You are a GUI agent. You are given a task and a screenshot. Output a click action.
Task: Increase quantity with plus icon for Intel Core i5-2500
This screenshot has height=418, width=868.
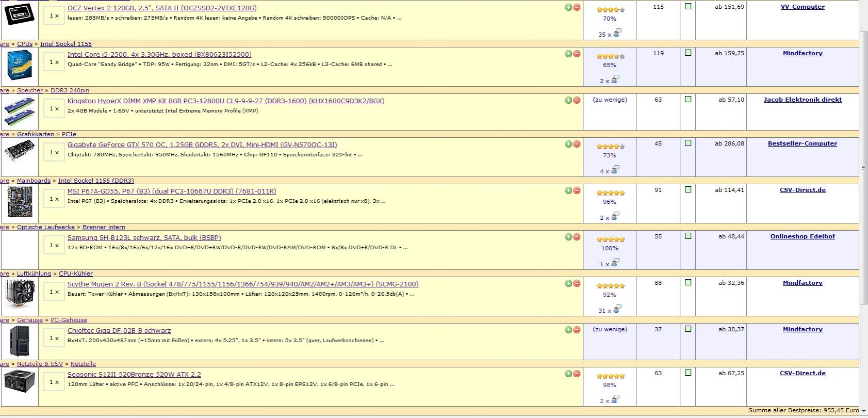(568, 54)
